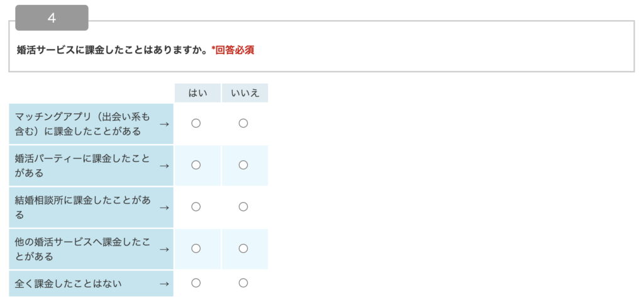Choose はい for 婚活パーティー row
644x302 pixels.
(x=196, y=165)
